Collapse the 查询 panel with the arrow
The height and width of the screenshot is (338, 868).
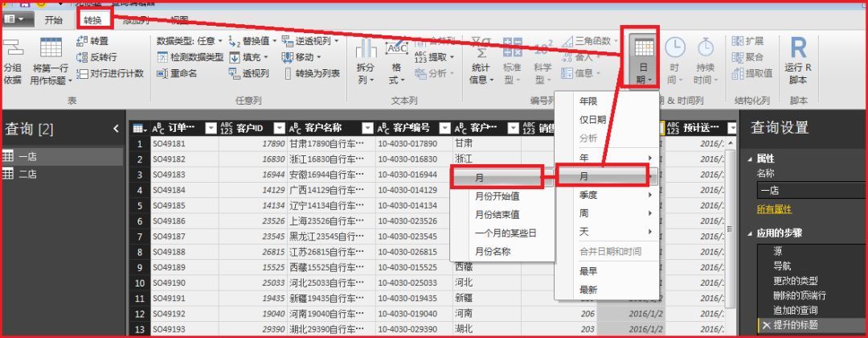point(116,128)
